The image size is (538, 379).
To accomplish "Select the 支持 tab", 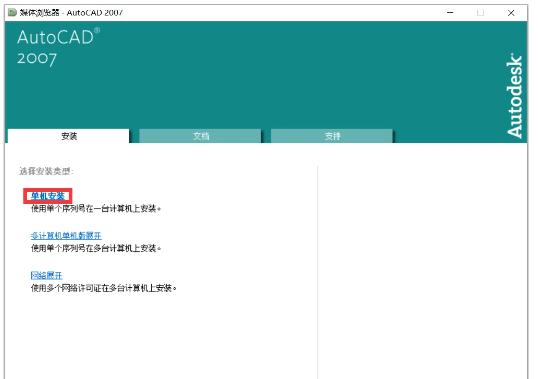I will 332,136.
